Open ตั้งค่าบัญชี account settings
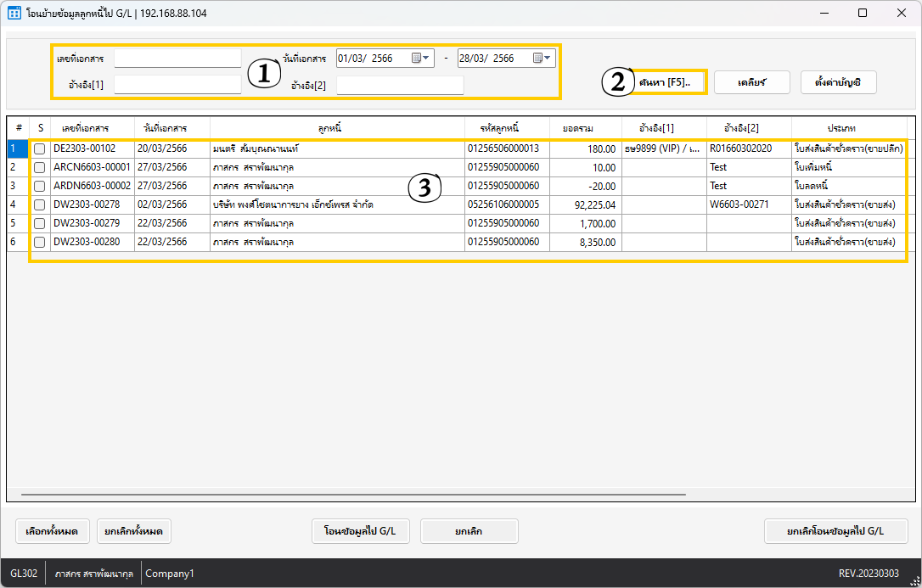 click(838, 82)
